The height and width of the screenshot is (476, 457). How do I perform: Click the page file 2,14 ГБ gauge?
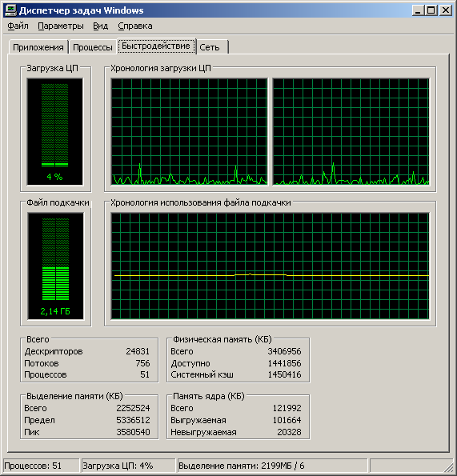55,266
